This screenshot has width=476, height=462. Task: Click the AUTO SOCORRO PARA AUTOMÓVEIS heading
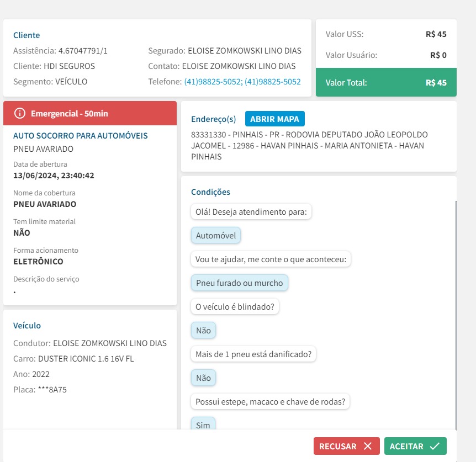coord(81,136)
